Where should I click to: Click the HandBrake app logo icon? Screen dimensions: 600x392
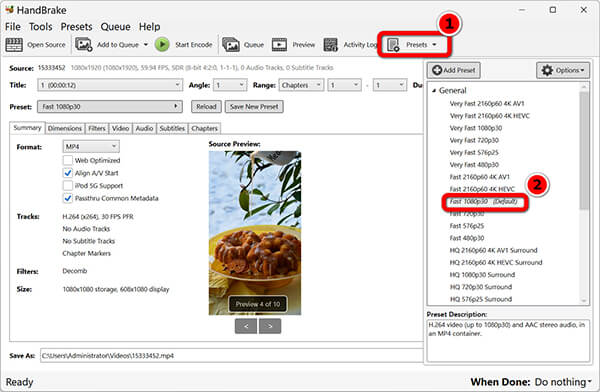click(x=10, y=9)
